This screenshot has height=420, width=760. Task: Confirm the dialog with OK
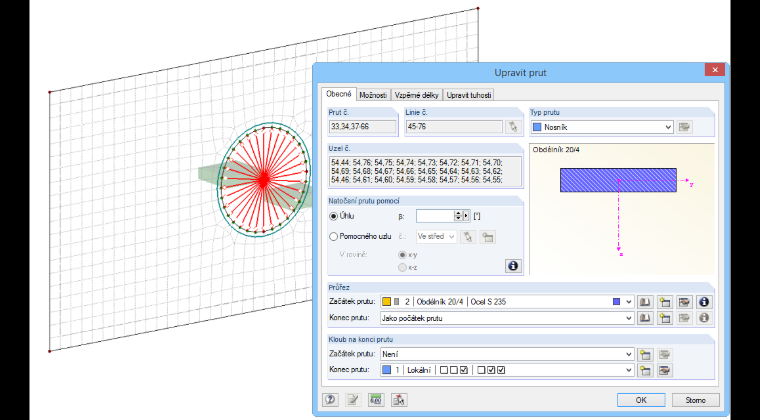(641, 400)
